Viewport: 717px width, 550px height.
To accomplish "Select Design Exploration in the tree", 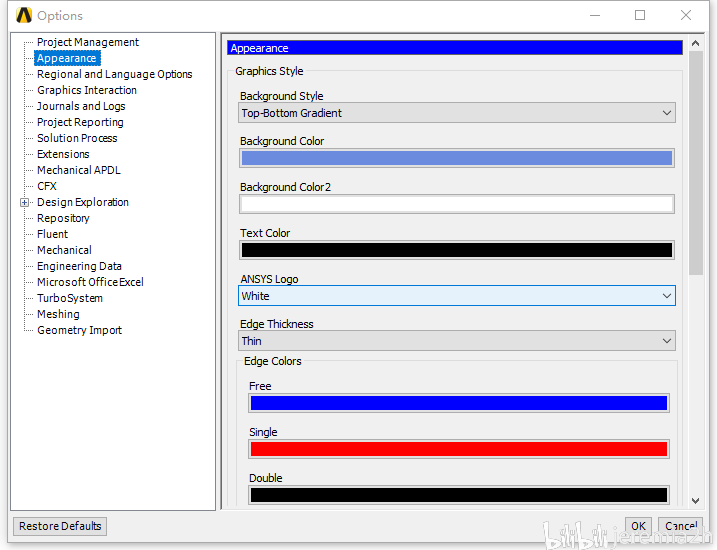I will [x=83, y=202].
